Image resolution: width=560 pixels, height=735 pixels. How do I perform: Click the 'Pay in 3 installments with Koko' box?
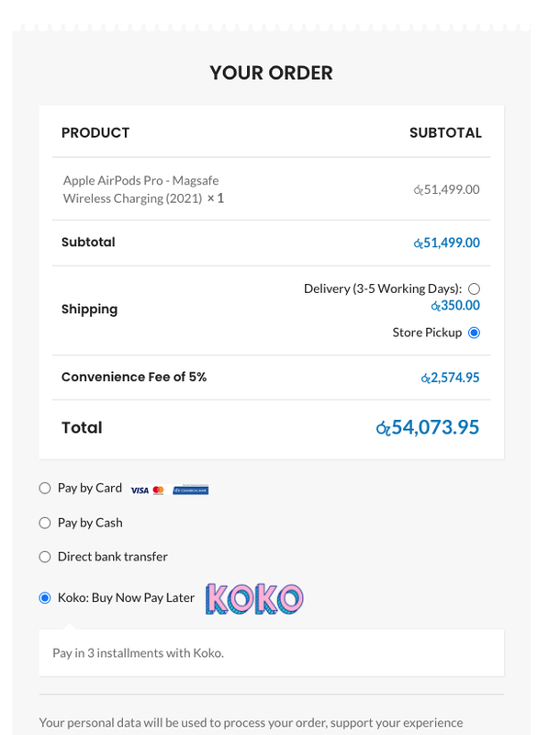(272, 653)
